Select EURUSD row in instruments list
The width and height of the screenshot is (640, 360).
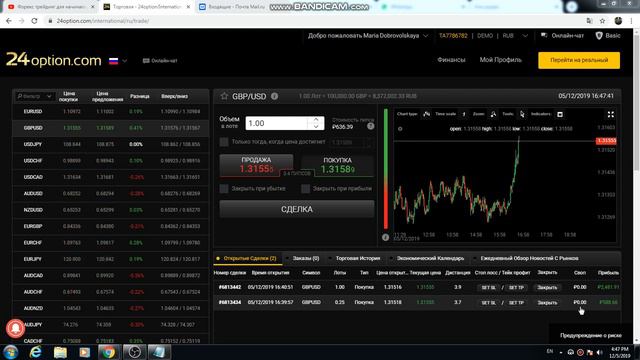point(111,111)
